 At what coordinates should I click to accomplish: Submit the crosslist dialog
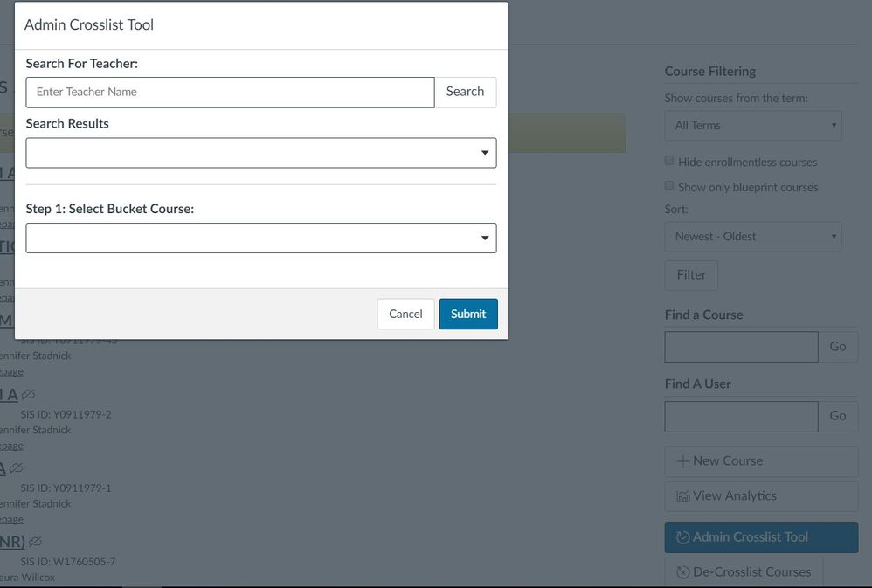pyautogui.click(x=468, y=315)
